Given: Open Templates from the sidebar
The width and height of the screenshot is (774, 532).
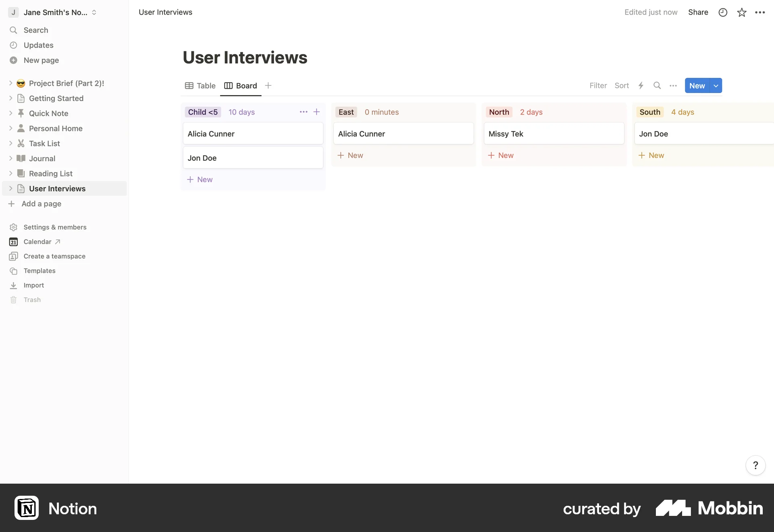Looking at the screenshot, I should pyautogui.click(x=39, y=271).
